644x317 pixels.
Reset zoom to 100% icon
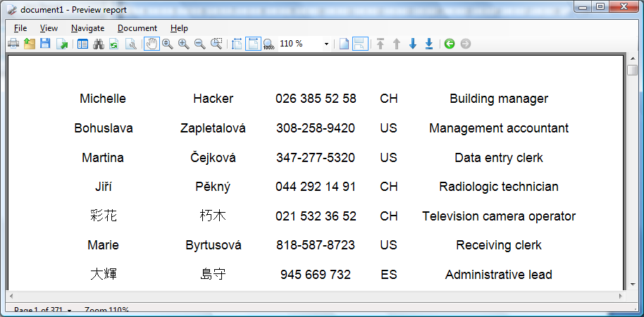click(x=268, y=44)
